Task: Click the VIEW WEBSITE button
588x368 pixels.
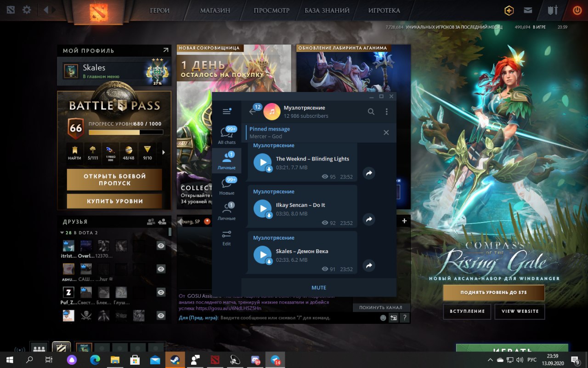Action: click(x=520, y=311)
